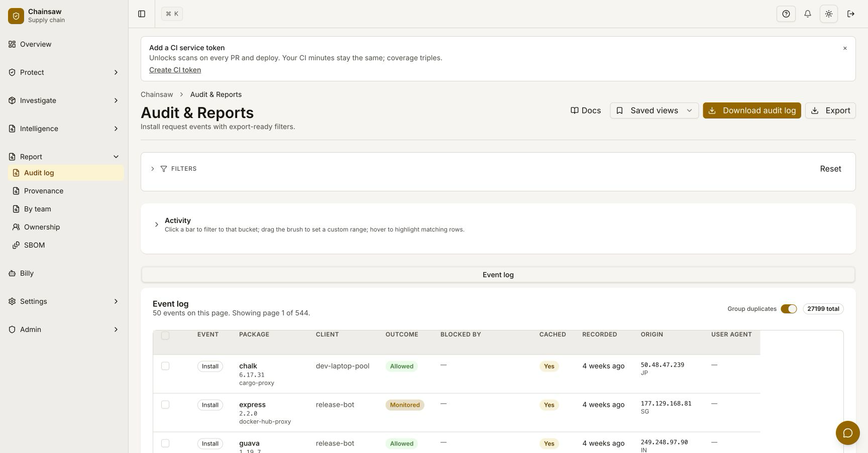Expand the Admin section
Screen dimensions: 868x453
pyautogui.click(x=64, y=329)
